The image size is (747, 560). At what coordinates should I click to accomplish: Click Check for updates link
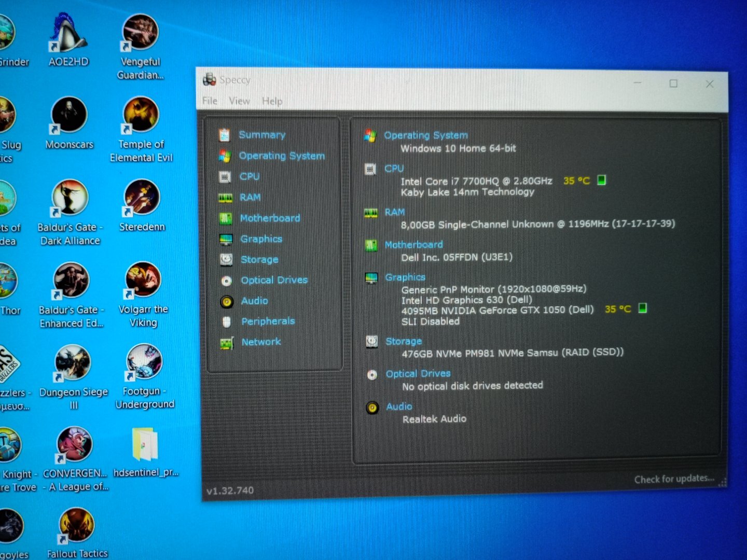tap(674, 479)
